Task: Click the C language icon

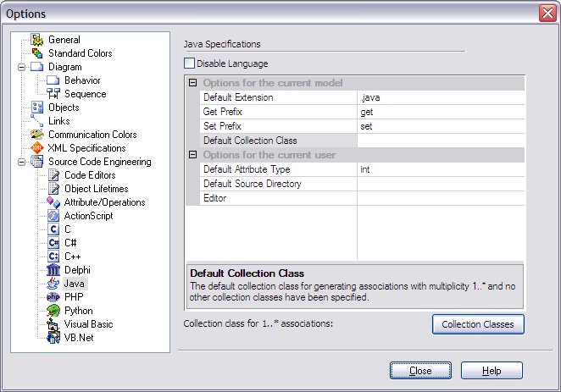Action: click(x=53, y=229)
